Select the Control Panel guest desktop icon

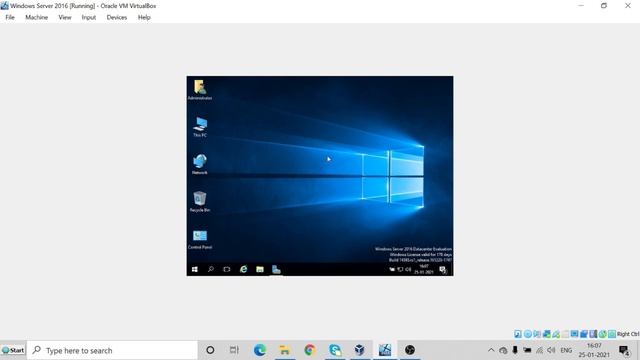(200, 239)
